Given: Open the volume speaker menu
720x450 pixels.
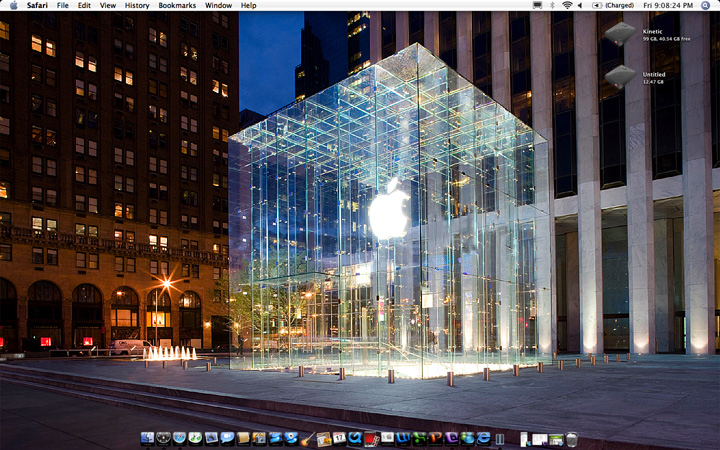Looking at the screenshot, I should 580,5.
